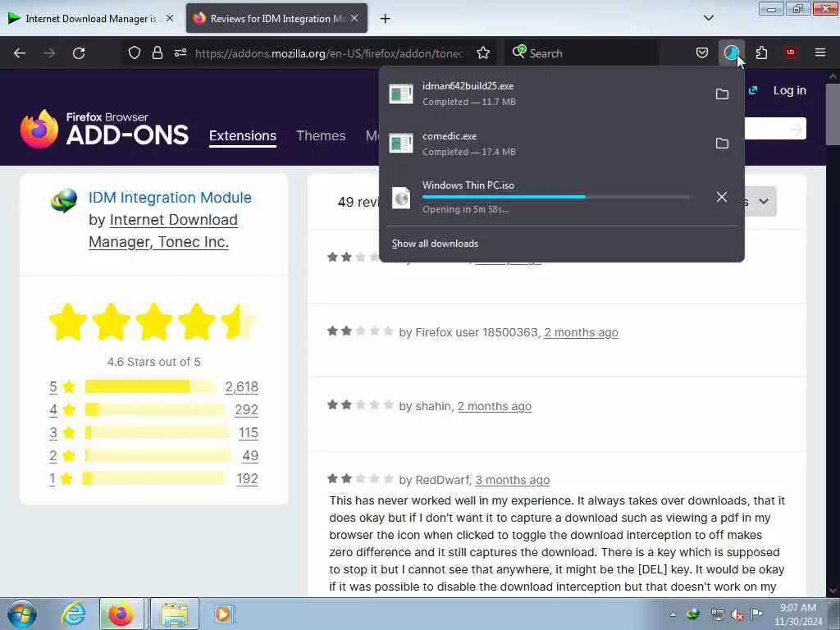Click the 1-star rating bar
Screen dimensions: 840x630
tap(155, 478)
